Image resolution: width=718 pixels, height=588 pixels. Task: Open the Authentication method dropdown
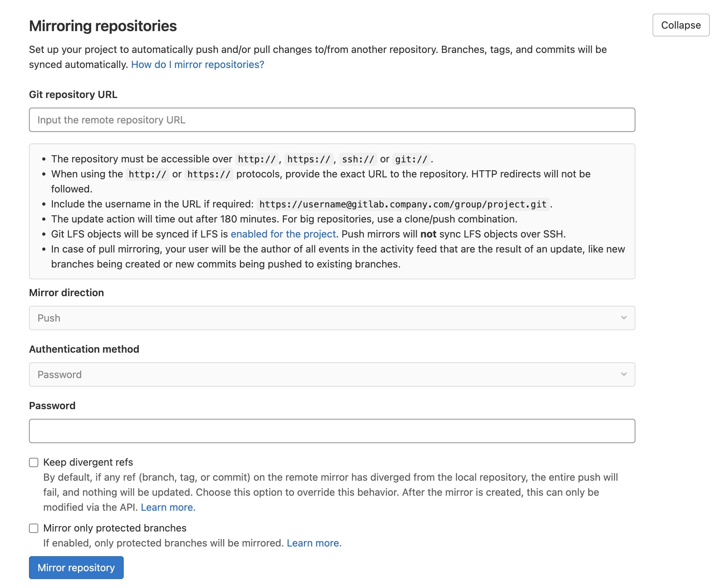pos(331,374)
